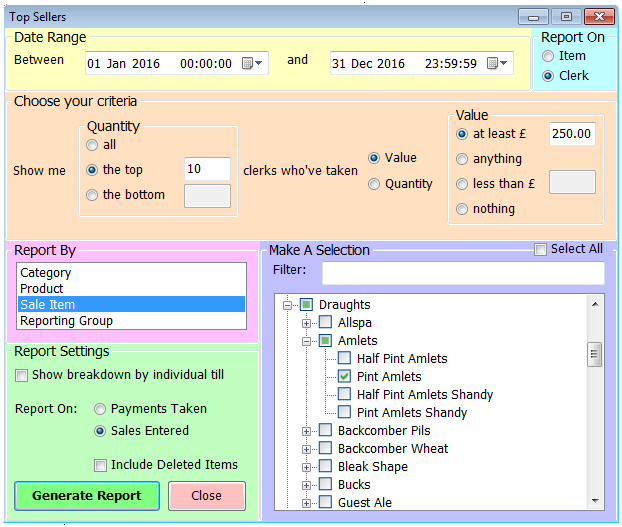The height and width of the screenshot is (527, 622).
Task: Click the Filter text field
Action: (463, 273)
